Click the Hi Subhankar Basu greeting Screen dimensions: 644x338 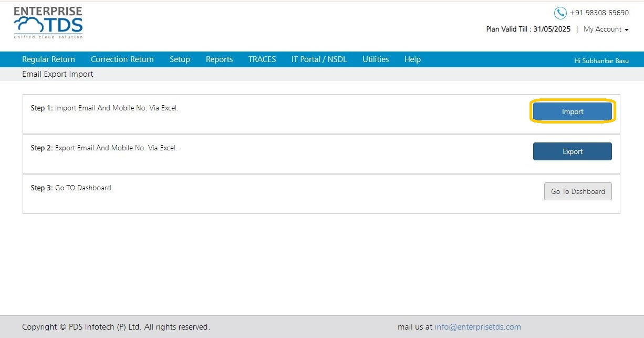pyautogui.click(x=601, y=61)
